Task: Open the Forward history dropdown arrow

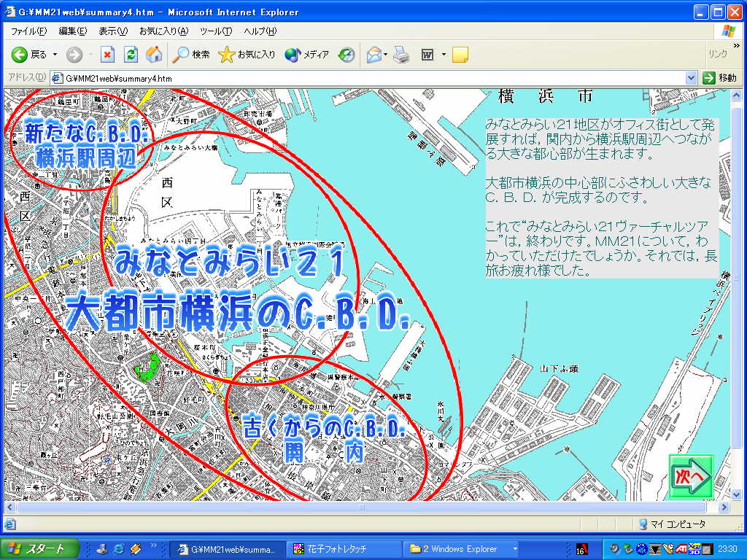Action: coord(90,55)
